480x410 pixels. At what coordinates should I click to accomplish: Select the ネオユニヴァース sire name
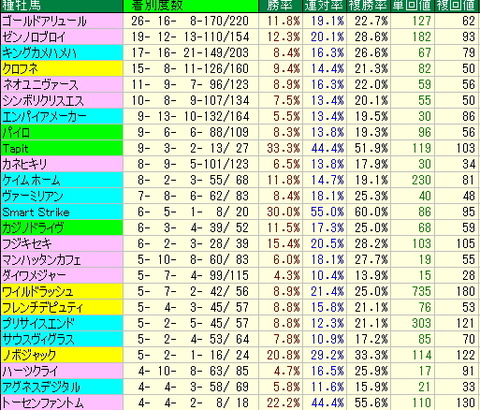tap(40, 85)
